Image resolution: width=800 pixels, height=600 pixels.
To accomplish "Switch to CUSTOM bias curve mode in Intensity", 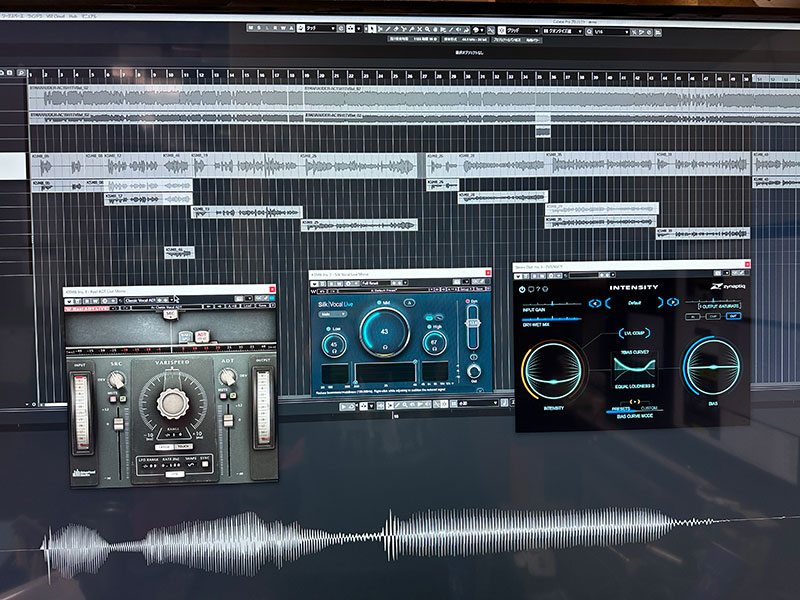I will (x=649, y=409).
